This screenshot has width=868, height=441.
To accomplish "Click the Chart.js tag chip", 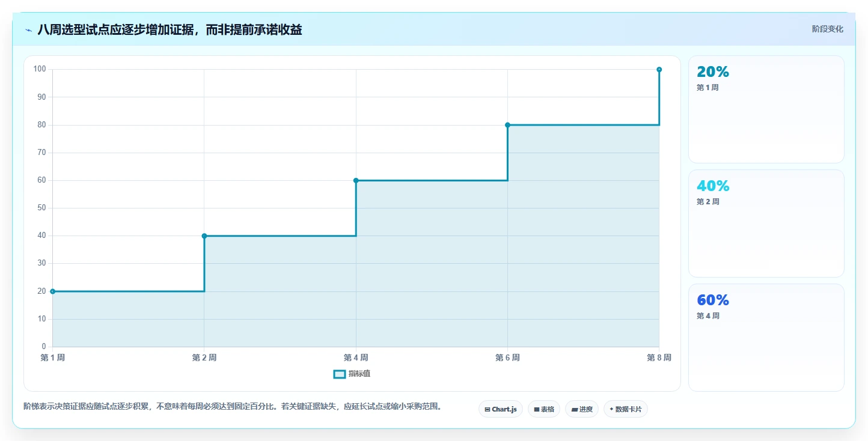I will (501, 409).
